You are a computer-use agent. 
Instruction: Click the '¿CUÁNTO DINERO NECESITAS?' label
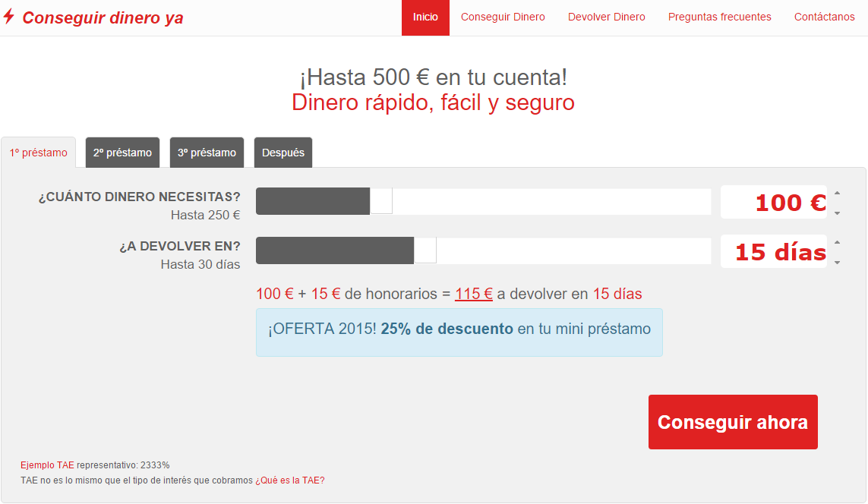pyautogui.click(x=140, y=197)
